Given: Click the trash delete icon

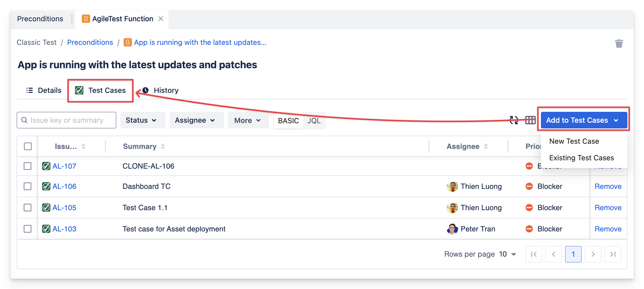Looking at the screenshot, I should pos(619,44).
